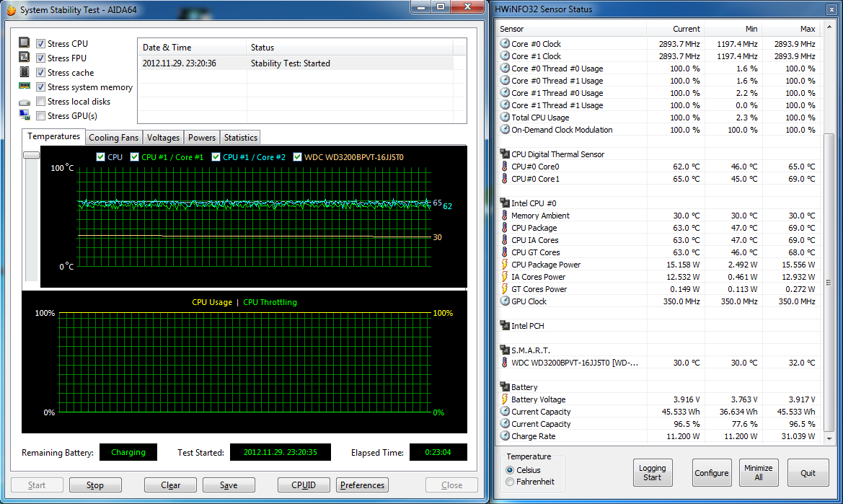
Task: Select the Fahrenheit temperature unit
Action: 511,482
